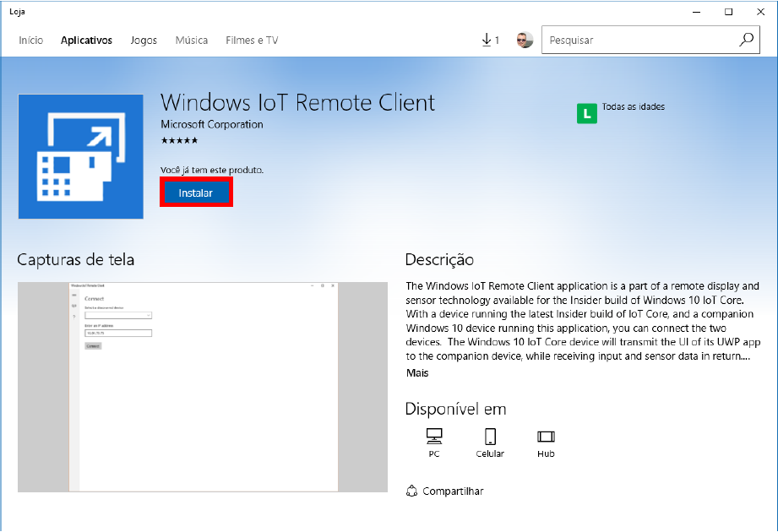Click the Windows IoT Remote Client app icon
778x532 pixels.
tap(81, 157)
